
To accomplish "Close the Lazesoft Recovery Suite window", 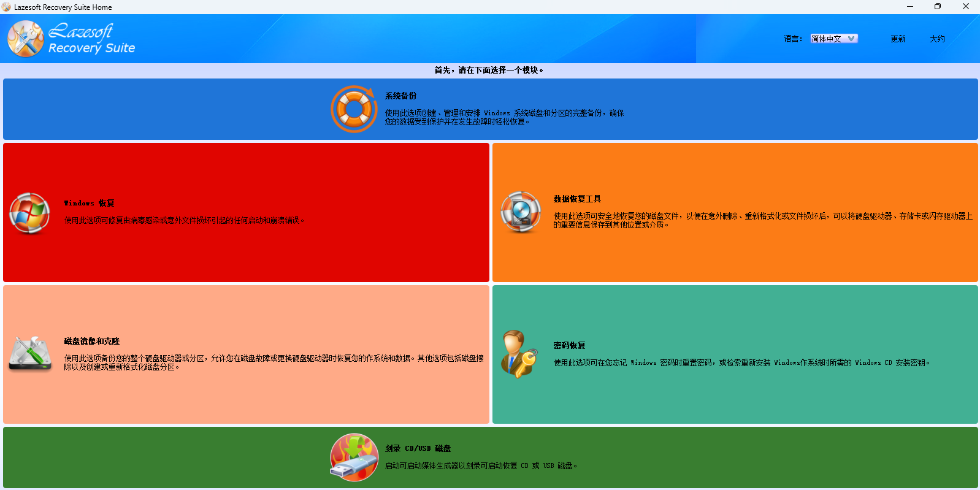I will tap(966, 7).
